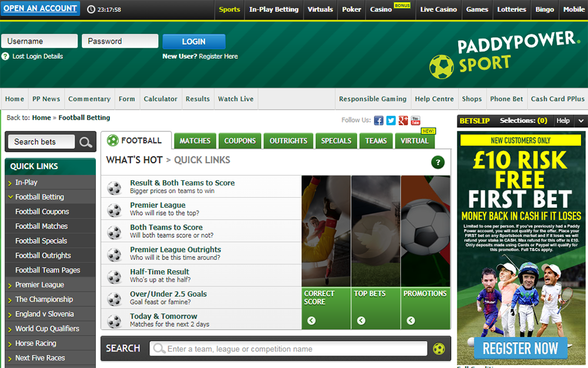The width and height of the screenshot is (588, 368).
Task: Click the football icon beside the search field
Action: pyautogui.click(x=439, y=349)
